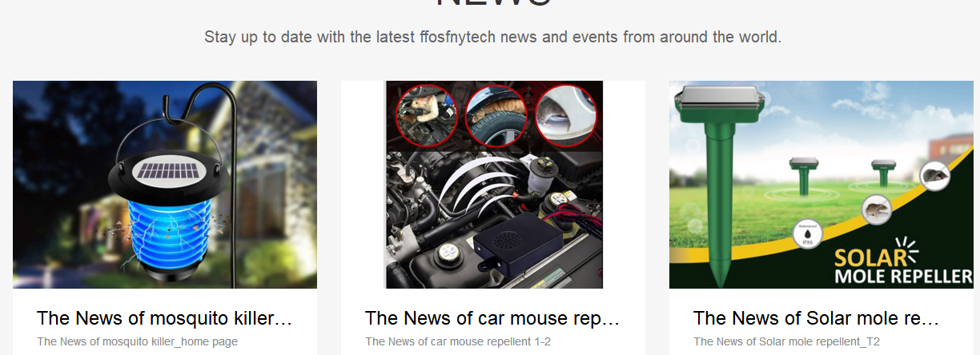The image size is (980, 355).
Task: Click the "Stay up to date" tagline
Action: pyautogui.click(x=492, y=37)
